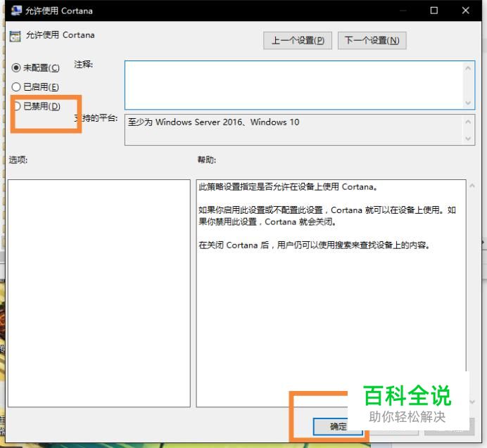The width and height of the screenshot is (487, 448).
Task: Click the down arrow of the comment box scrollbar
Action: click(x=468, y=103)
